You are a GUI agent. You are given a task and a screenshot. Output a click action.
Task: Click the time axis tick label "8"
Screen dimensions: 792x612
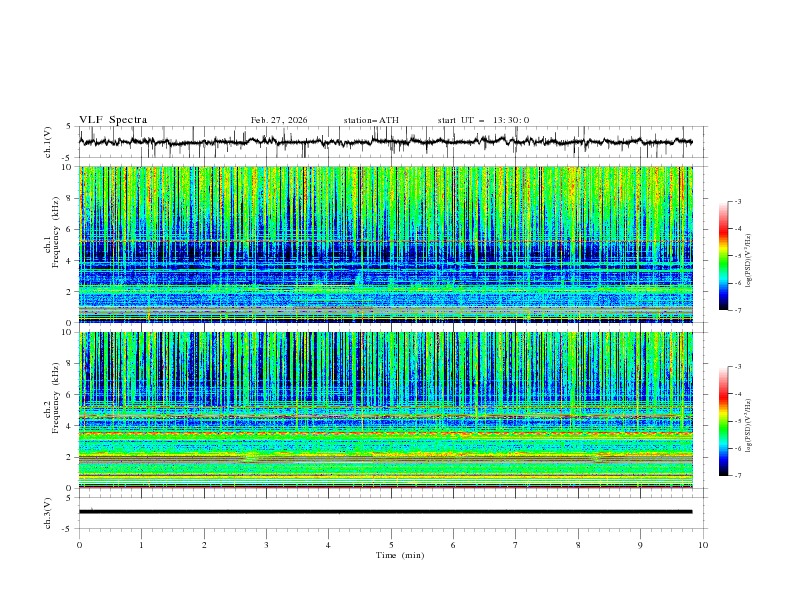[578, 545]
